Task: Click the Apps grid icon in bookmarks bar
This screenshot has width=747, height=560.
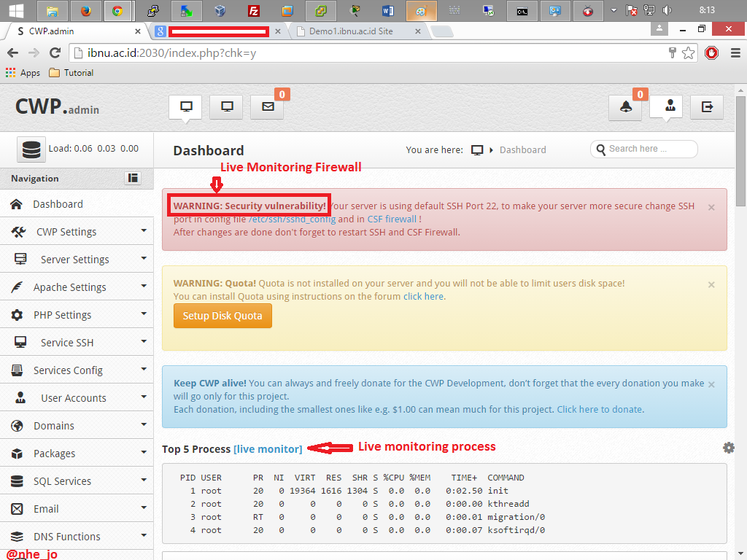Action: tap(10, 72)
